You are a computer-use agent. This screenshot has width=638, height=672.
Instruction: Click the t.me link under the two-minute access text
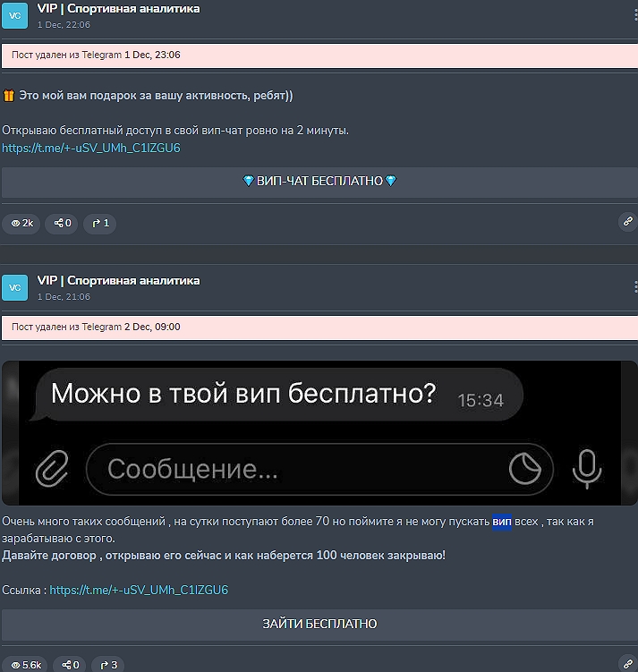point(91,148)
